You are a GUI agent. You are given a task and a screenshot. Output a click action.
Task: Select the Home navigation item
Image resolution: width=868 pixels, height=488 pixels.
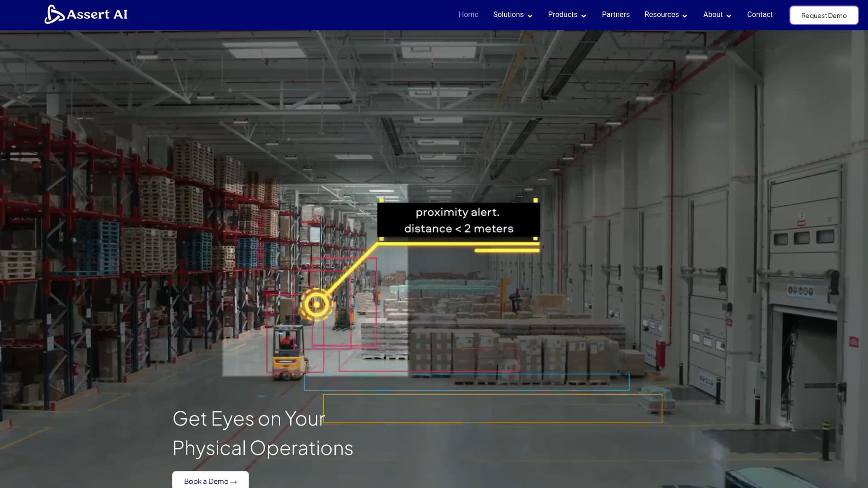tap(468, 14)
